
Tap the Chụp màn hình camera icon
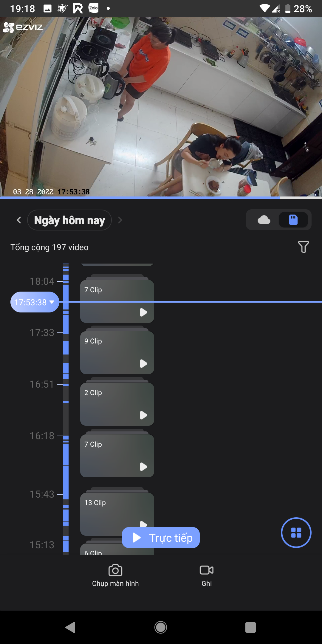coord(115,571)
